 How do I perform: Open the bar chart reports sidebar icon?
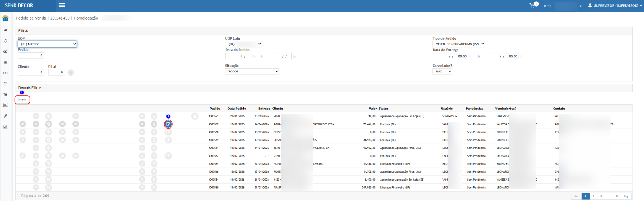coord(5,127)
